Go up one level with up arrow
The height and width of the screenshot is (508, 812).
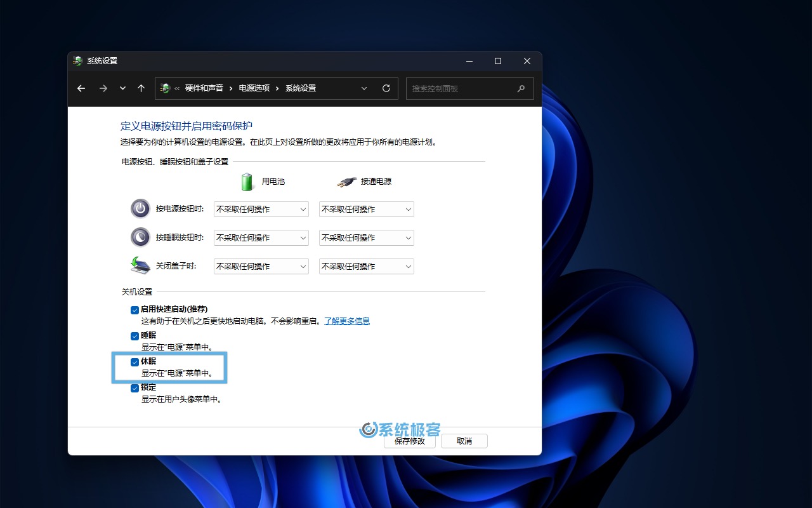(x=141, y=88)
